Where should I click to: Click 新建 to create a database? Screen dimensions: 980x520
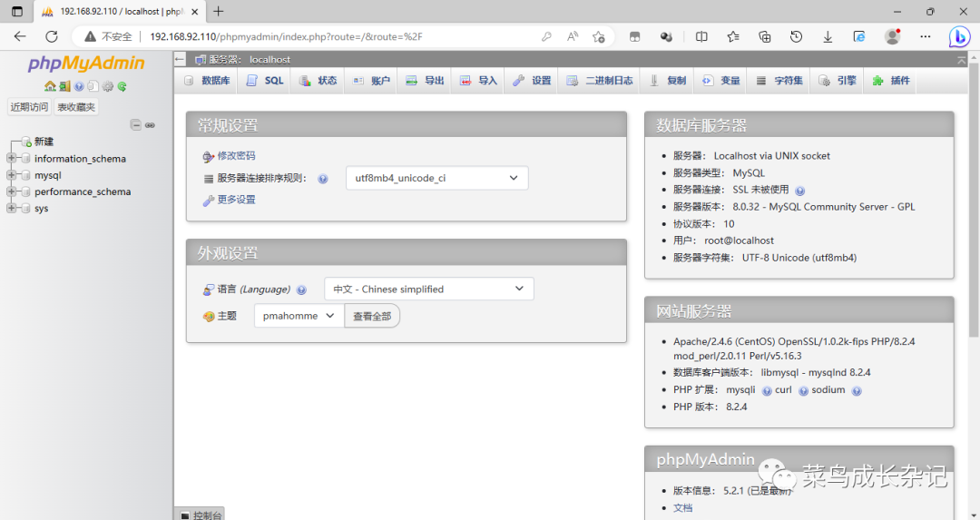44,142
